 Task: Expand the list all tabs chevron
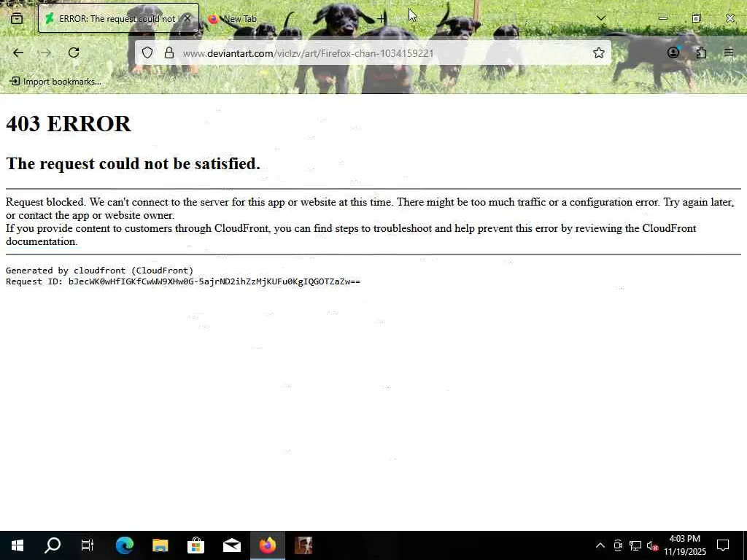click(x=601, y=18)
